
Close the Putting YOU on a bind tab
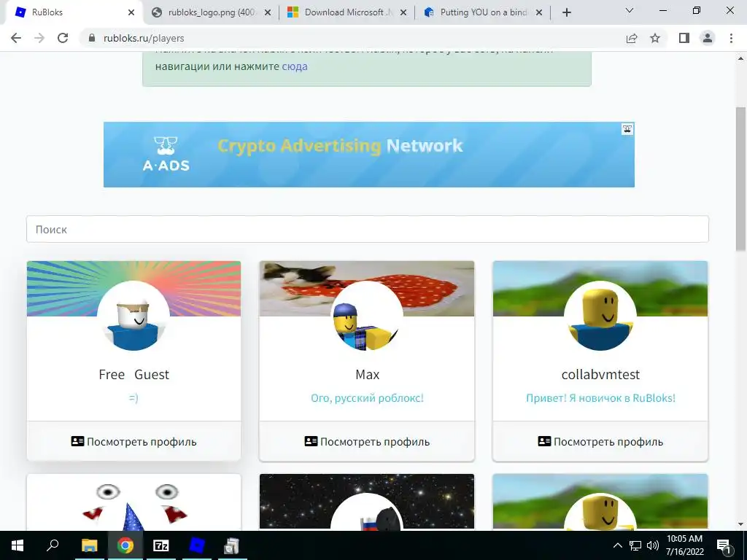[x=539, y=12]
